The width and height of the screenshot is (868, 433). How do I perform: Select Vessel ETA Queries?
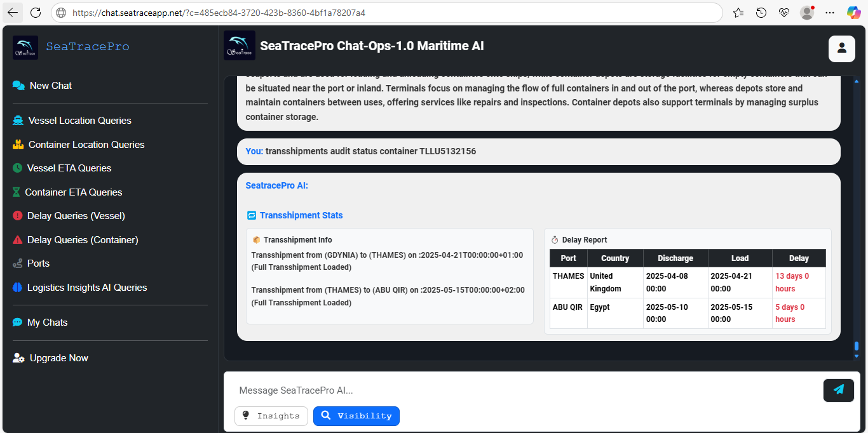69,168
